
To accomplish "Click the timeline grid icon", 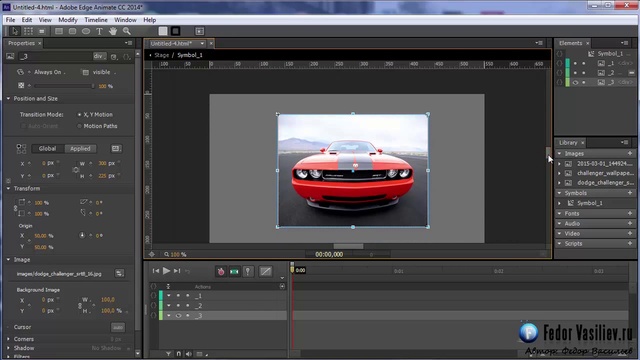I will (x=199, y=354).
